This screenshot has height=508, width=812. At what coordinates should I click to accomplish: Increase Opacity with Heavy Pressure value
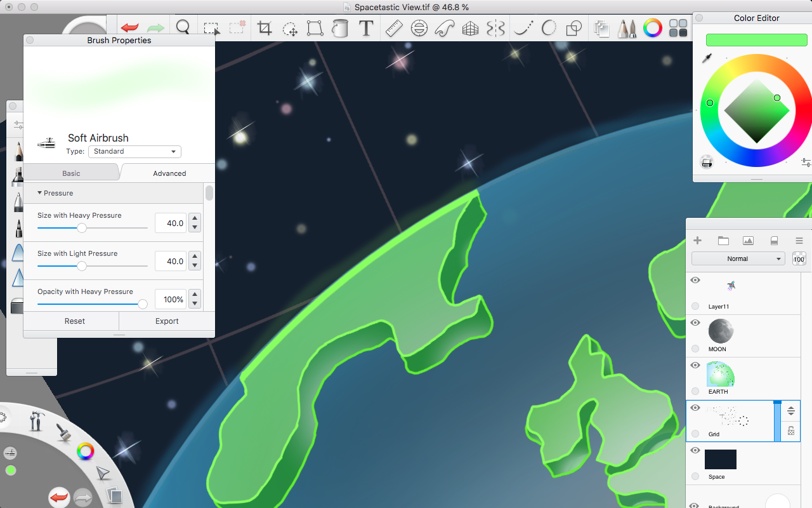tap(195, 295)
